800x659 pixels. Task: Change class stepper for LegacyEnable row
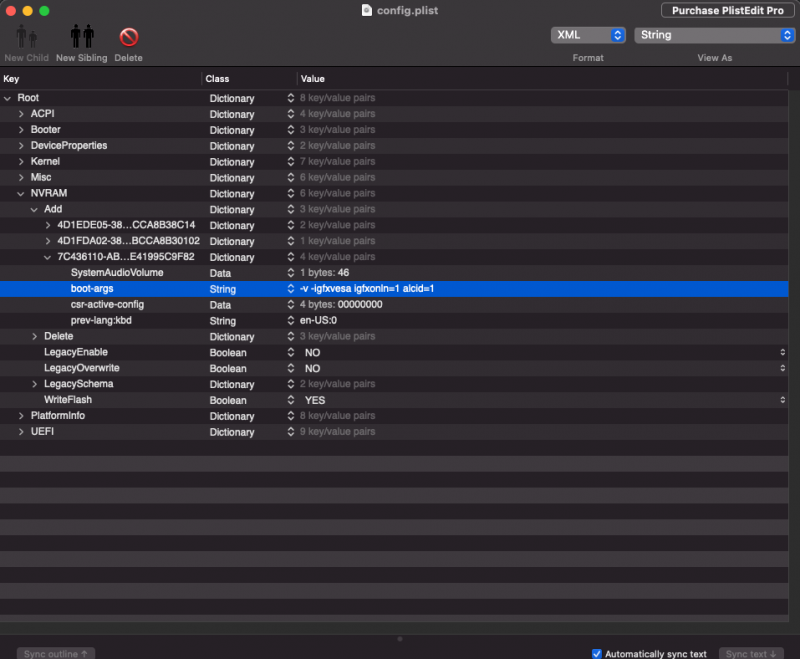[x=290, y=352]
